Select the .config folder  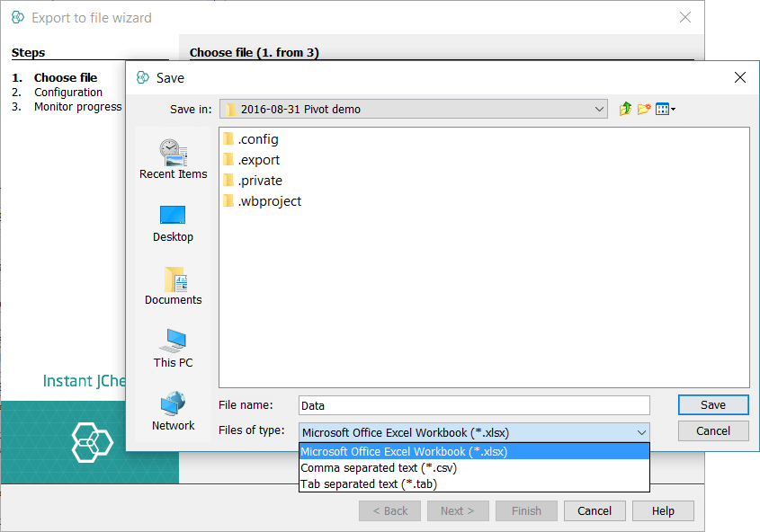[x=257, y=139]
